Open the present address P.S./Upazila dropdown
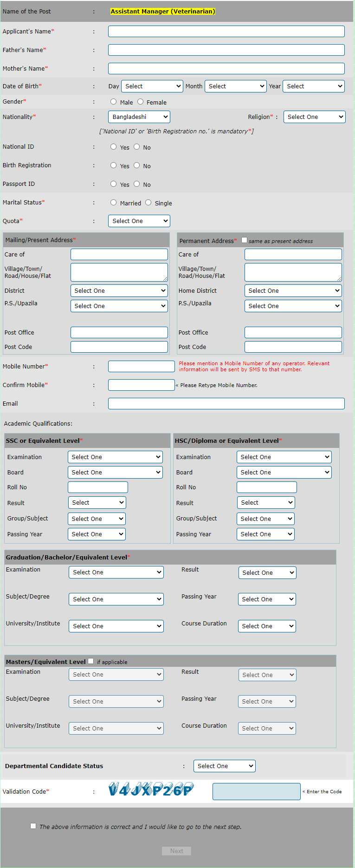 click(x=119, y=306)
